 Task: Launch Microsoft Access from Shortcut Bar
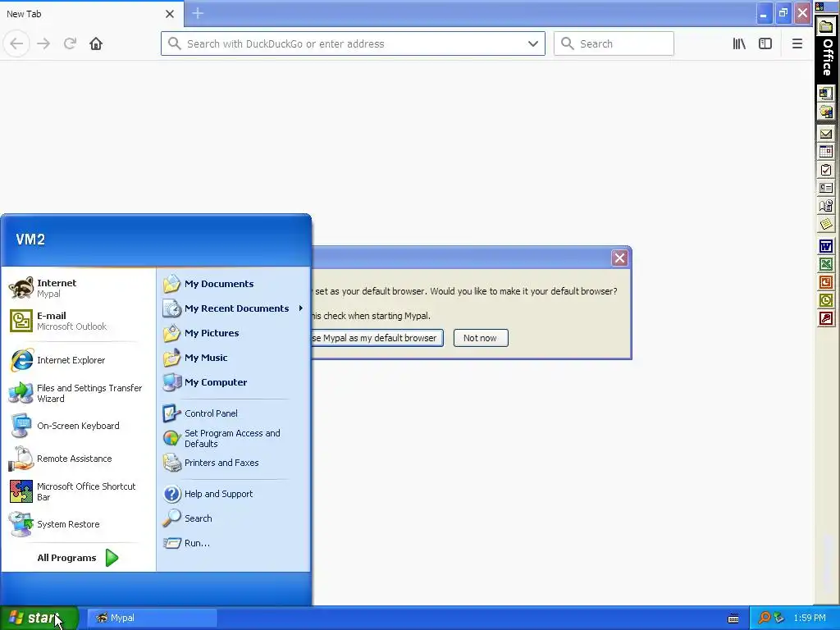pos(826,319)
